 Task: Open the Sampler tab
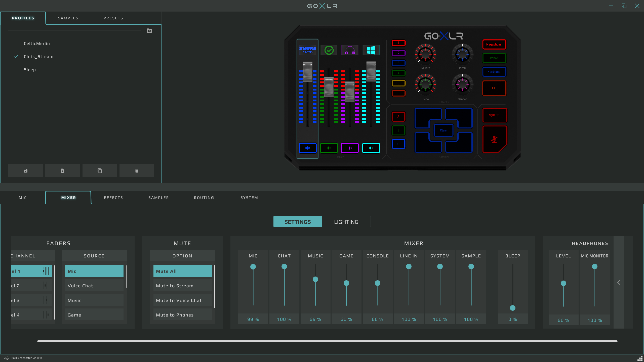(x=158, y=198)
